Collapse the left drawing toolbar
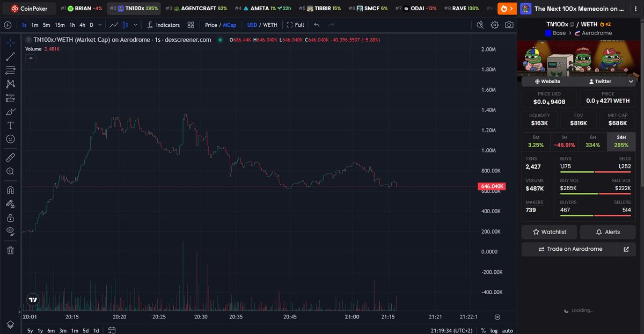Viewport: 644px width, 334px height. pos(20,311)
